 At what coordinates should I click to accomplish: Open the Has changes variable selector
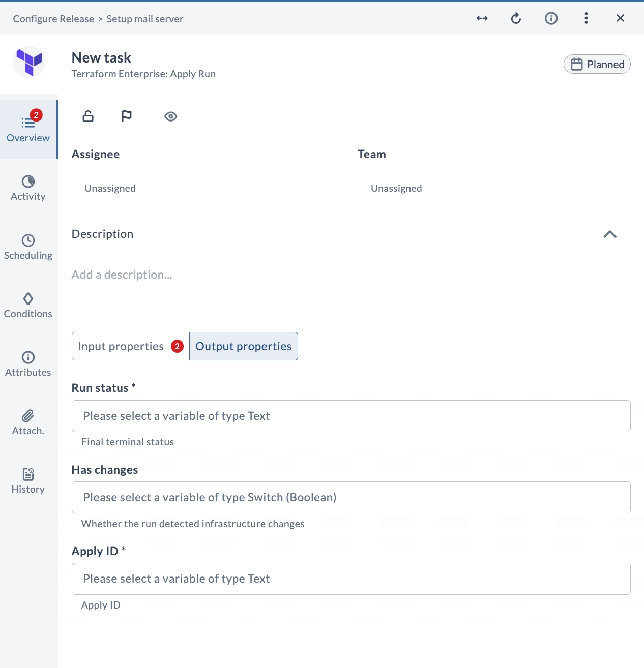[351, 497]
